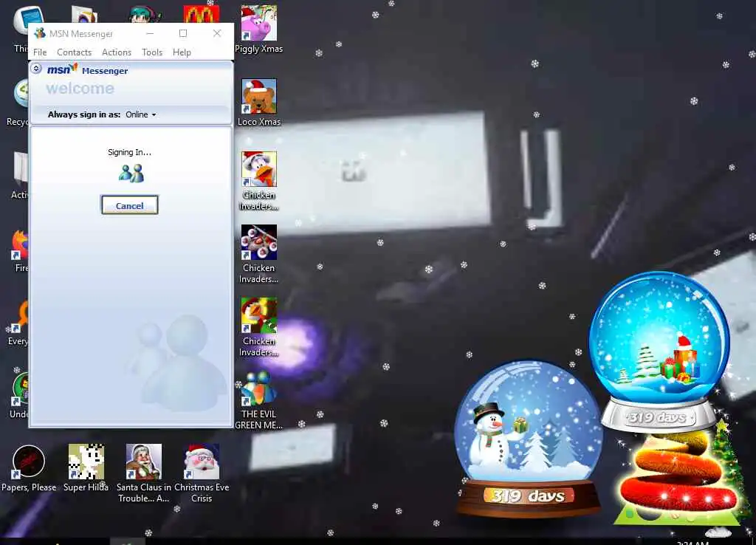The image size is (756, 545).
Task: Select Chicken Invaders icon with spaceship ornaments
Action: 259,254
